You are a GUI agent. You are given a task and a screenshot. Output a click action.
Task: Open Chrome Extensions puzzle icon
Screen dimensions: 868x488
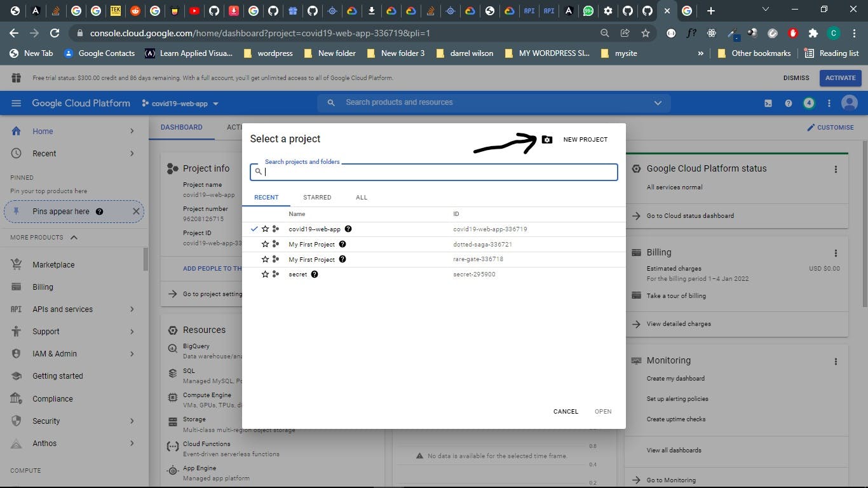pyautogui.click(x=813, y=33)
